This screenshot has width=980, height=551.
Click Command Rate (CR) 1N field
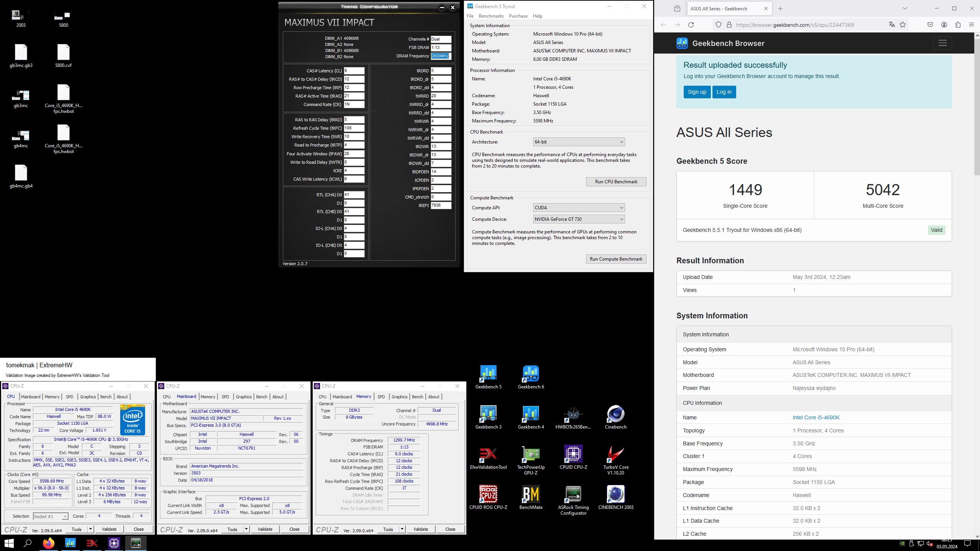(x=354, y=104)
